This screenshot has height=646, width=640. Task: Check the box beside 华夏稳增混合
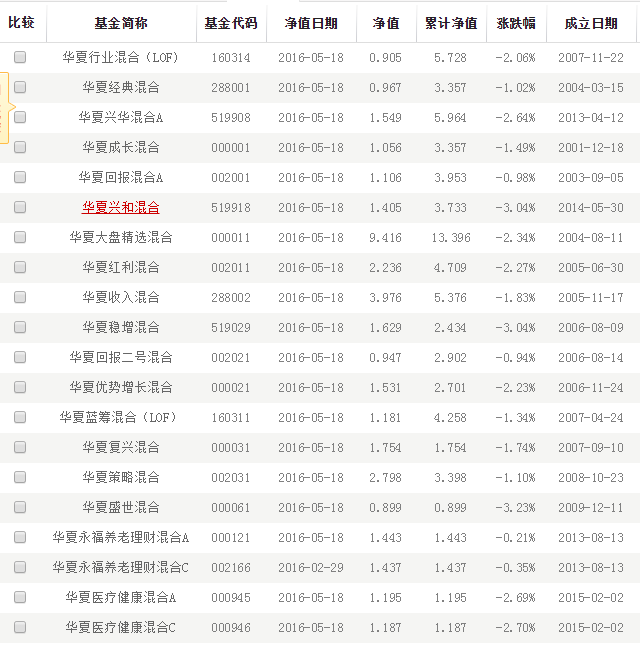[x=20, y=327]
